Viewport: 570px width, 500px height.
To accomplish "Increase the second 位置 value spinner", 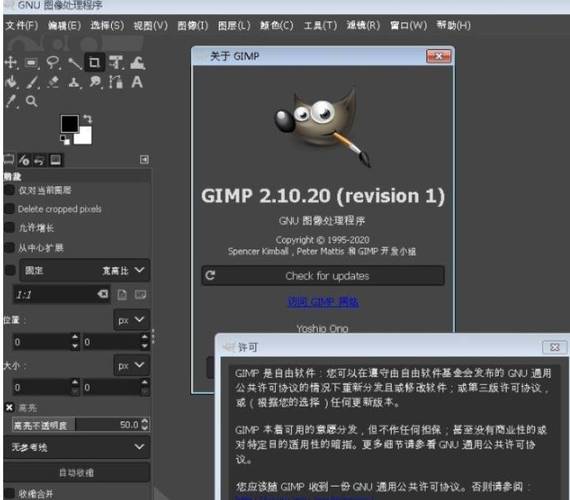I will click(144, 337).
